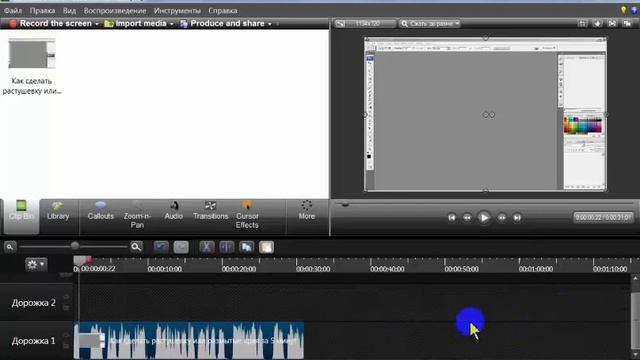Click the playback time counter display

coord(603,217)
